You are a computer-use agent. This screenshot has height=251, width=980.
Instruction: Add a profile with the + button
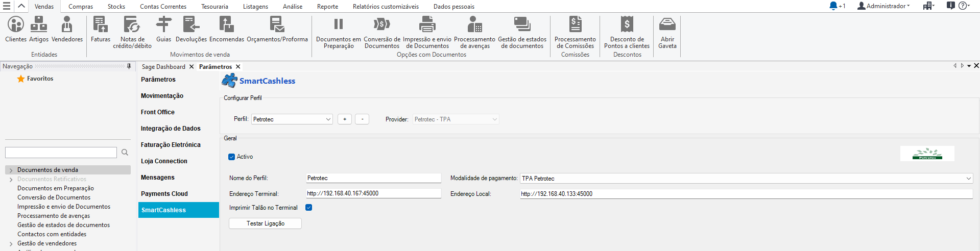pos(345,119)
